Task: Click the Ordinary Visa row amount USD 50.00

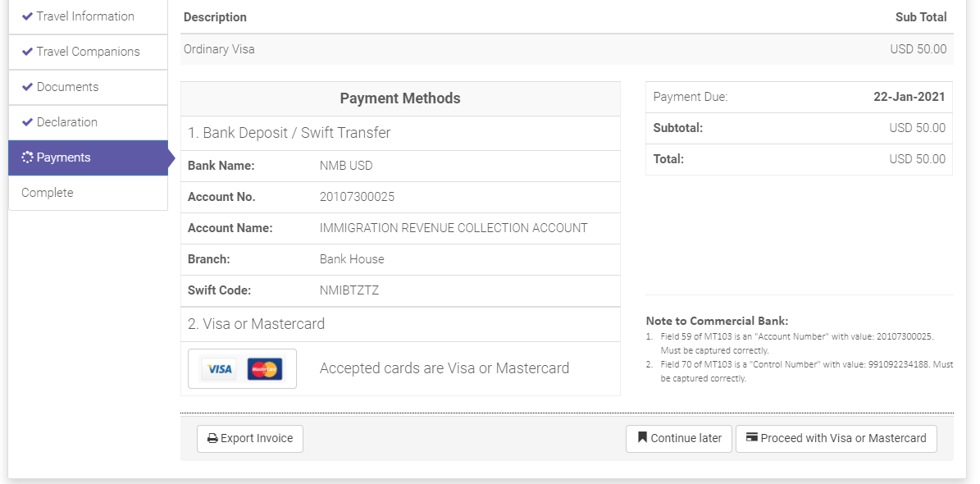Action: coord(918,48)
